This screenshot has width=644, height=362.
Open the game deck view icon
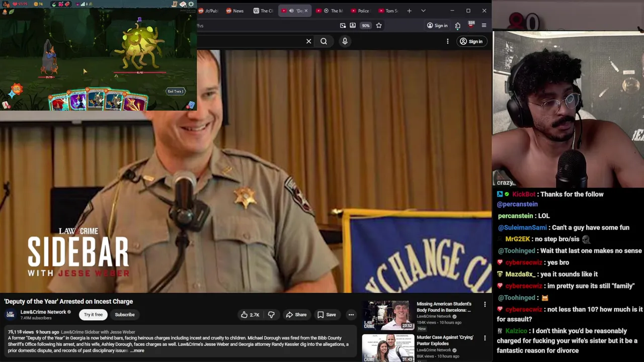(182, 4)
